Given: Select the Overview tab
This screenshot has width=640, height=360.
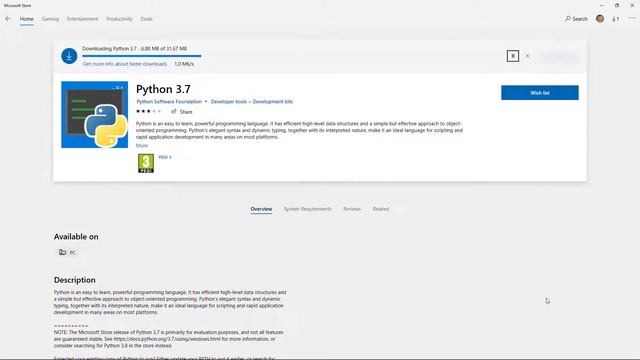Looking at the screenshot, I should pos(261,209).
